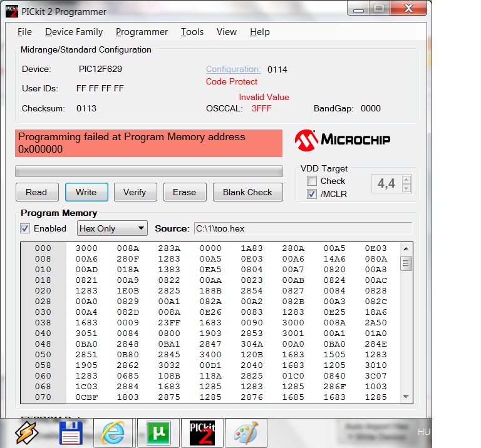The height and width of the screenshot is (448, 481).
Task: Open the Device Family menu
Action: click(74, 32)
